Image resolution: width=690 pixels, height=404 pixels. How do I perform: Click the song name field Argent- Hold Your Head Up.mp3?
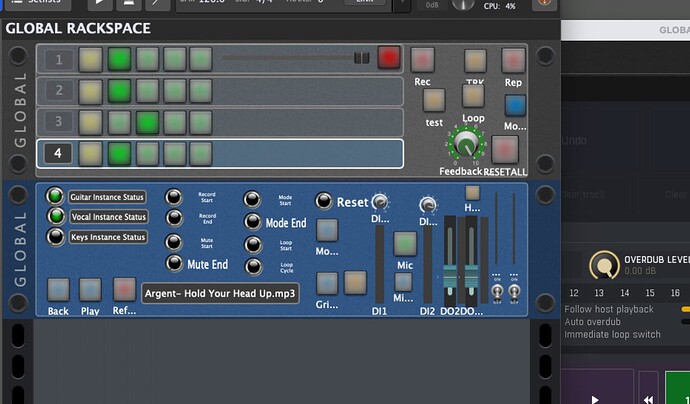point(221,293)
